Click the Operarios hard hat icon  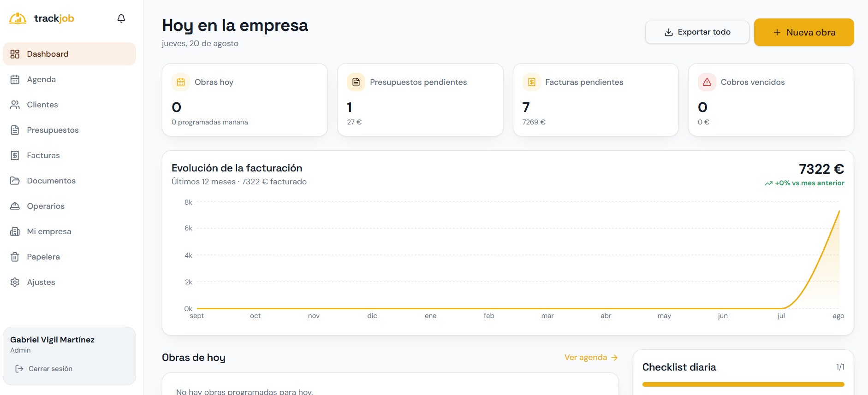tap(15, 206)
